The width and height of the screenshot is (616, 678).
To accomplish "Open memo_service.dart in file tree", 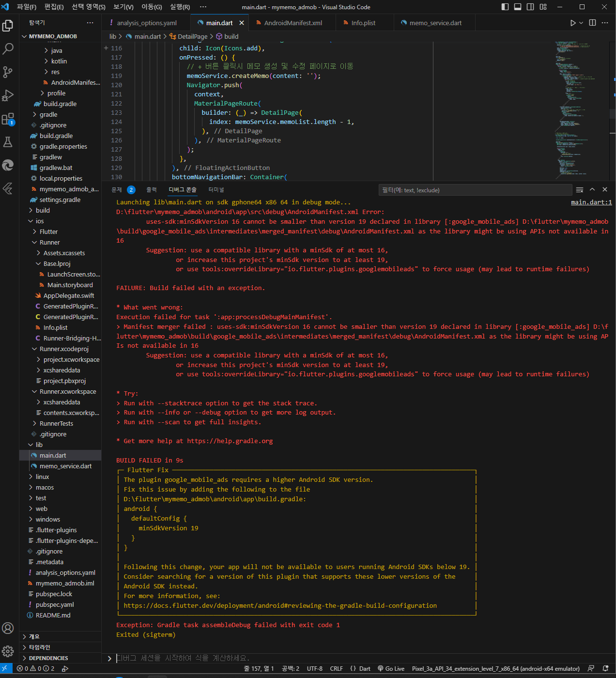I will coord(65,466).
